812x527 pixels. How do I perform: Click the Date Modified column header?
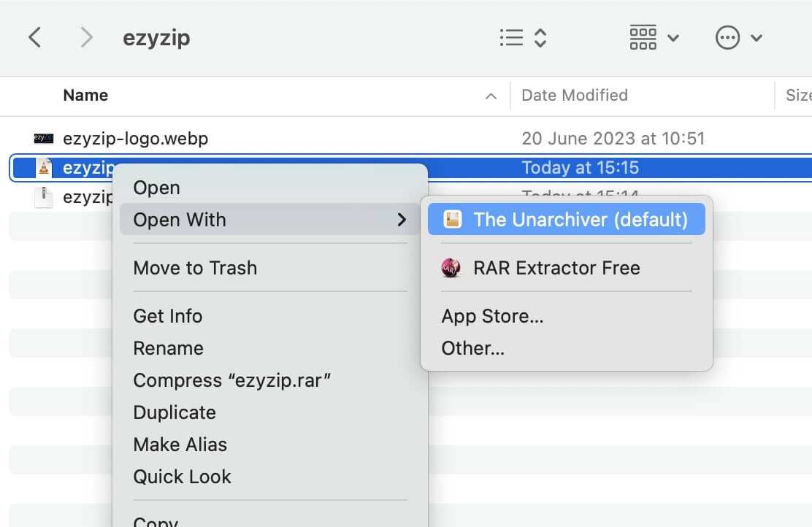point(574,95)
